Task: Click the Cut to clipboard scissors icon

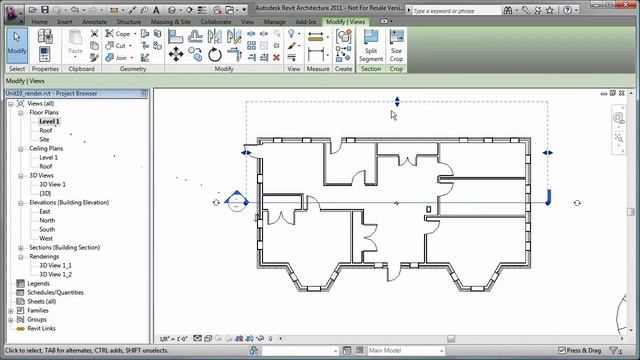Action: pos(94,33)
